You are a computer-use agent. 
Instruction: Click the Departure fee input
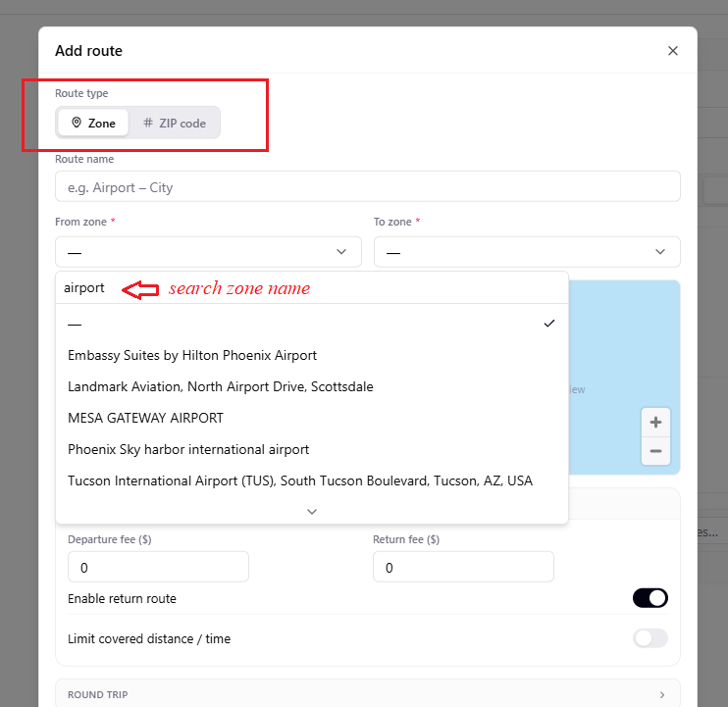pyautogui.click(x=158, y=567)
